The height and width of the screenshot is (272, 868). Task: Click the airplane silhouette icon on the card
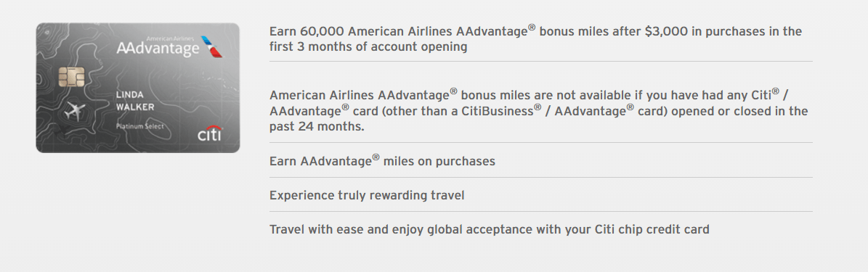(x=74, y=111)
